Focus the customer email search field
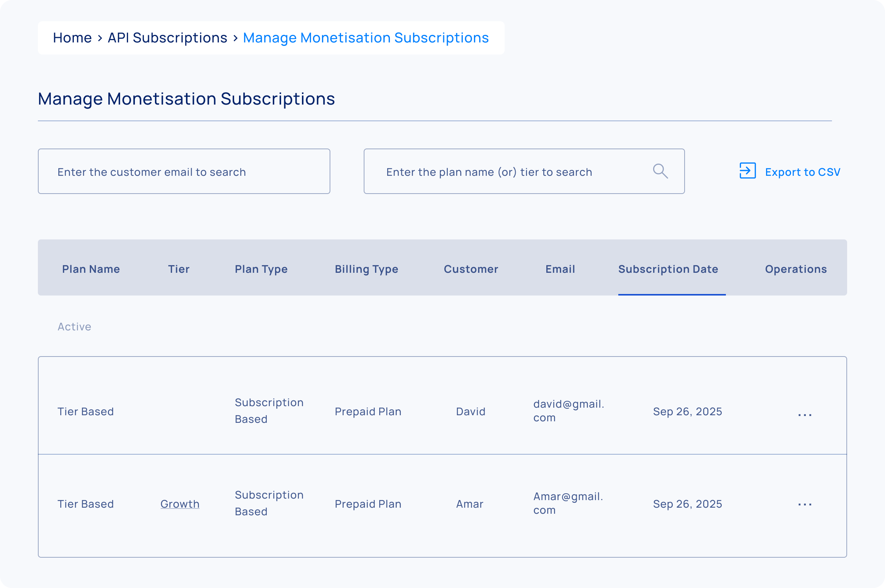The width and height of the screenshot is (885, 588). 184,172
